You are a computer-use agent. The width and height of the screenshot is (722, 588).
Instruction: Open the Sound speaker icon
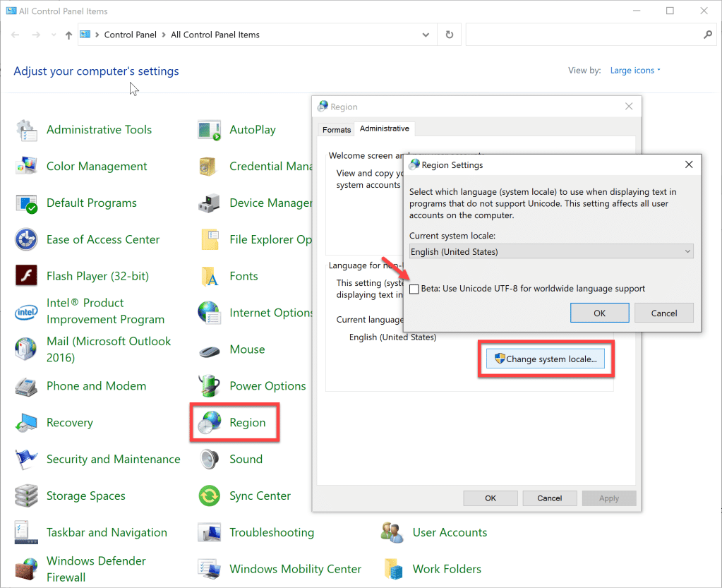tap(210, 459)
